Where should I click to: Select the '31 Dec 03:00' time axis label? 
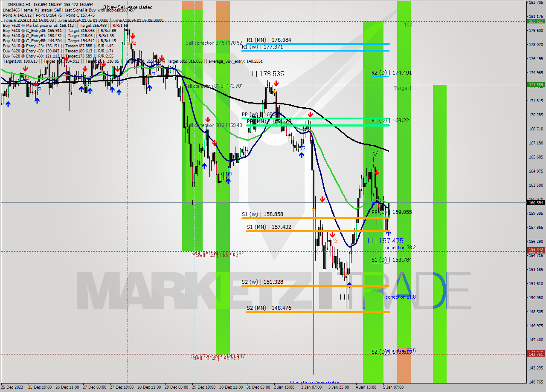point(258,387)
